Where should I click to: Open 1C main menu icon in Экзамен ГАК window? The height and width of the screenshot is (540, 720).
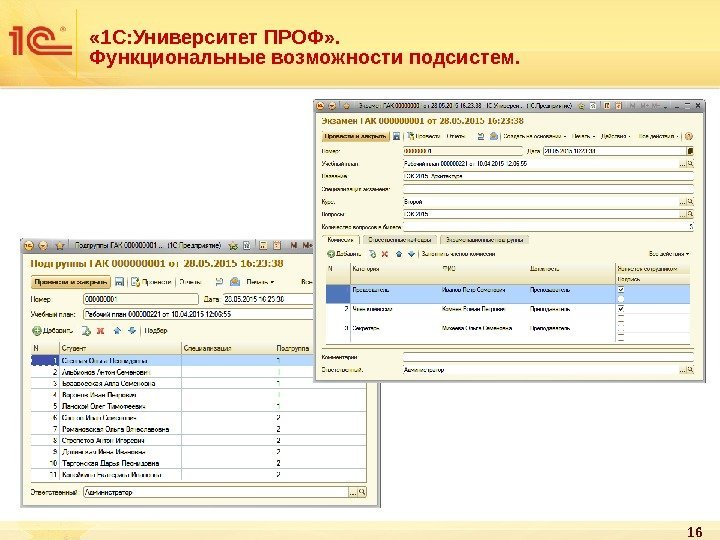[321, 106]
